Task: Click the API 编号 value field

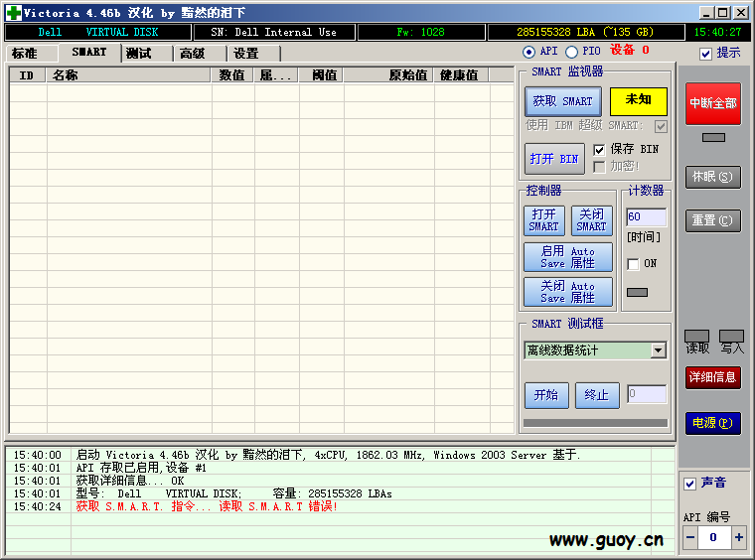Action: click(x=714, y=537)
